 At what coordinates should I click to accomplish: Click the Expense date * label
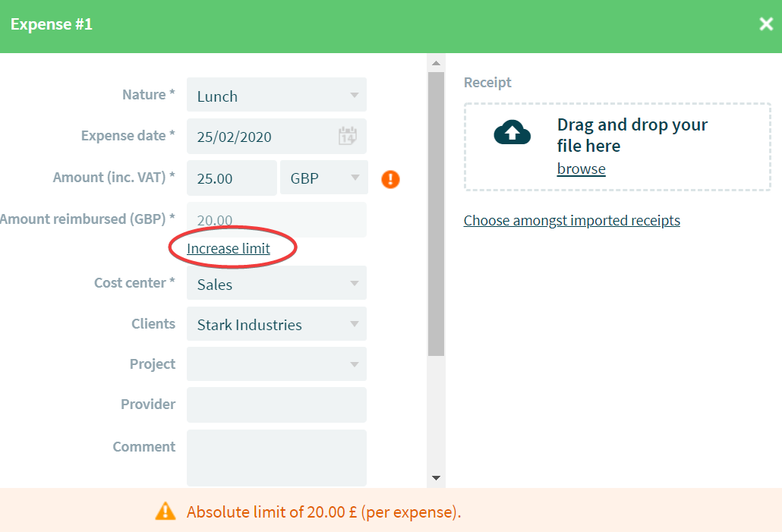[128, 135]
